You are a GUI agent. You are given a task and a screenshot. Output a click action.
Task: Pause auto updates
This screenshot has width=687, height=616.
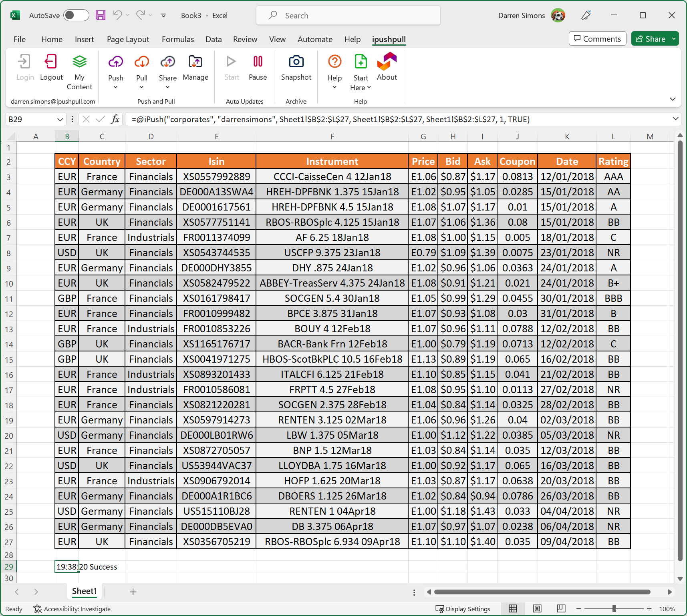pyautogui.click(x=258, y=66)
